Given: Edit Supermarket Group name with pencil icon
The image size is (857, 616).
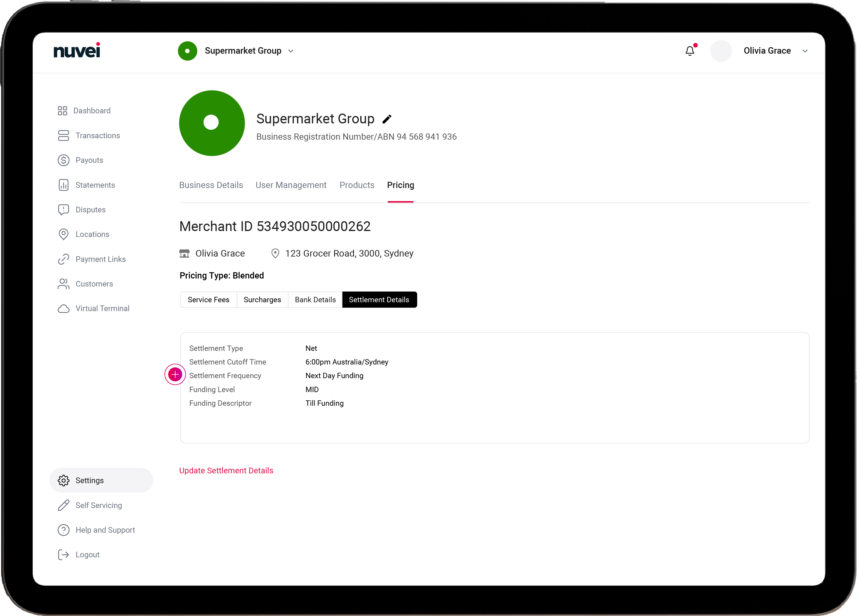Looking at the screenshot, I should [387, 119].
